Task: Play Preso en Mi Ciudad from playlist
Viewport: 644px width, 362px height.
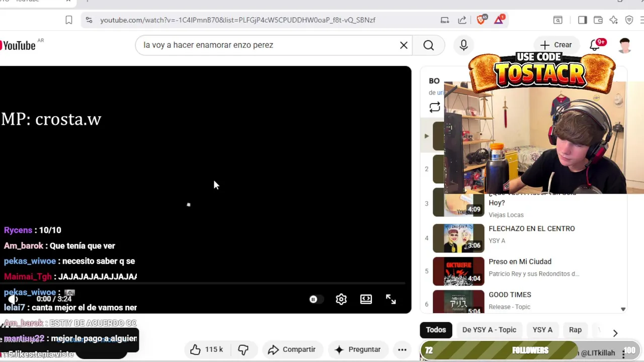Action: click(520, 262)
